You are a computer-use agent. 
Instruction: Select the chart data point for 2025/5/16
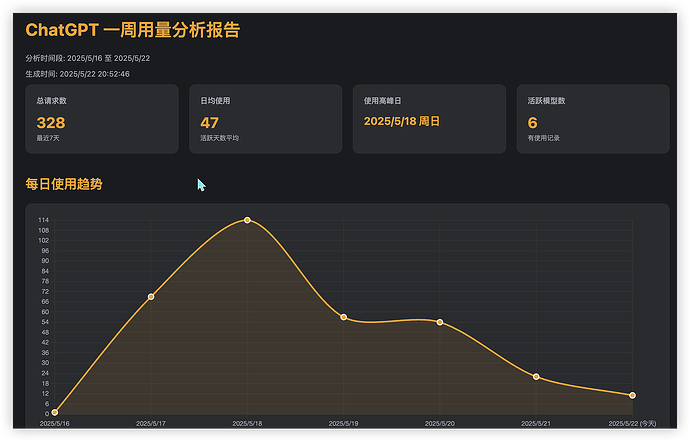pyautogui.click(x=55, y=412)
